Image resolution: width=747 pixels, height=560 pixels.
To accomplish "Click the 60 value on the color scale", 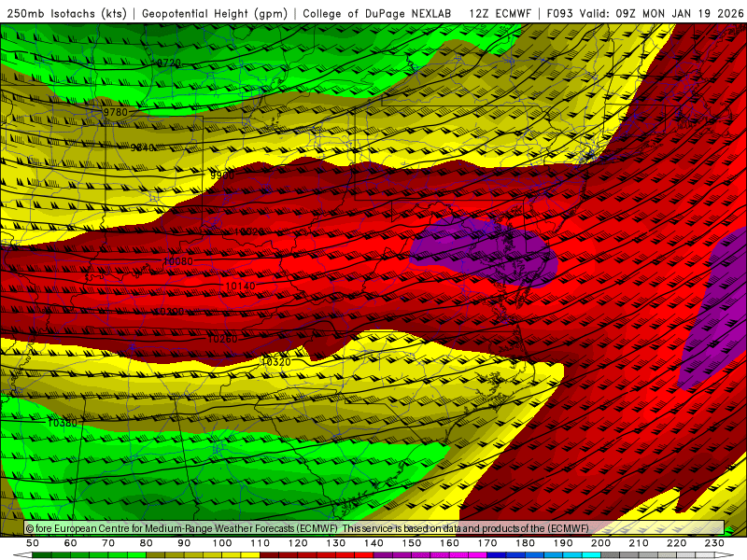I will pyautogui.click(x=71, y=543).
